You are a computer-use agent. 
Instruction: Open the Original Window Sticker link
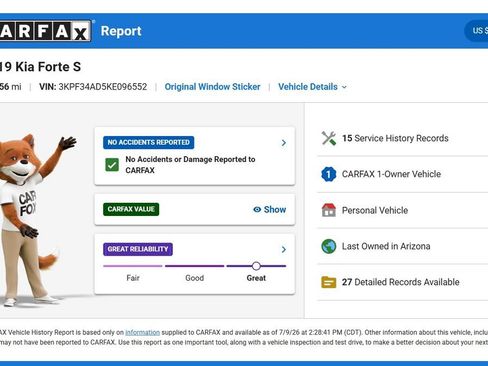pos(212,87)
